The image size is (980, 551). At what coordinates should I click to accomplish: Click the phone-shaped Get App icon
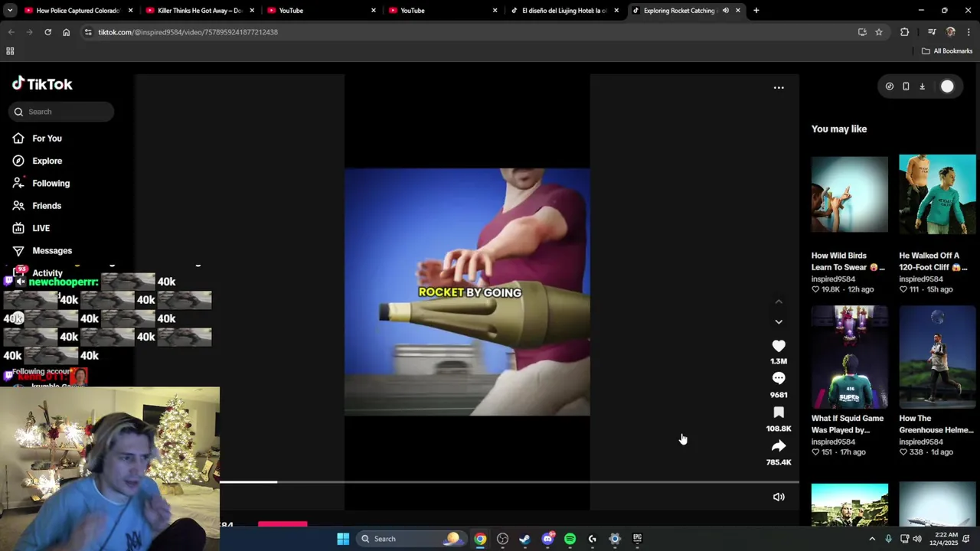tap(906, 86)
